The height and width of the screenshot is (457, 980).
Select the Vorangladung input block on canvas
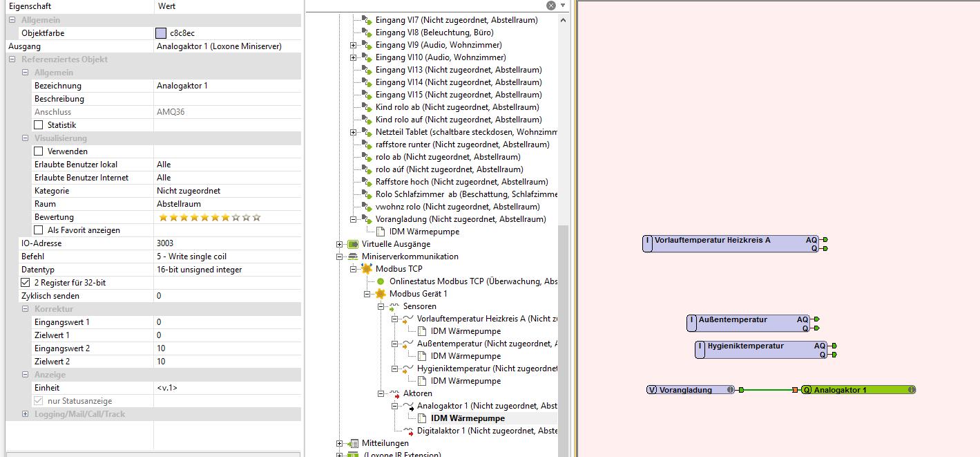point(691,390)
